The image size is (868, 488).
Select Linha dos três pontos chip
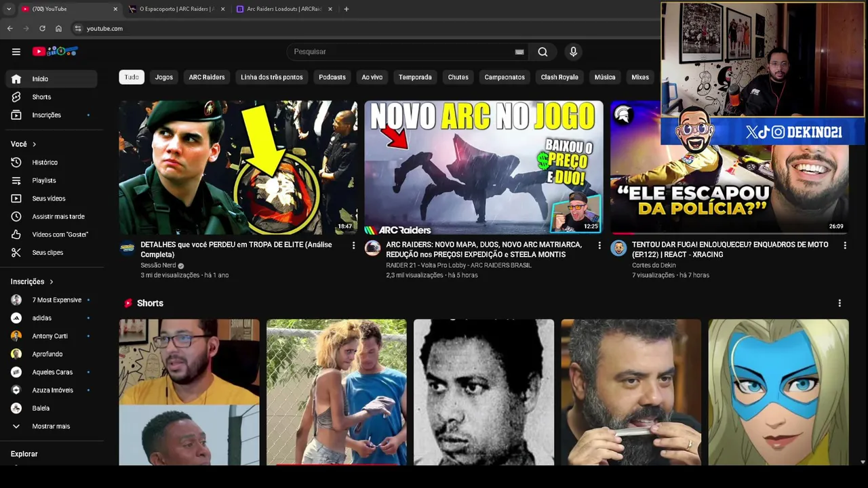272,77
